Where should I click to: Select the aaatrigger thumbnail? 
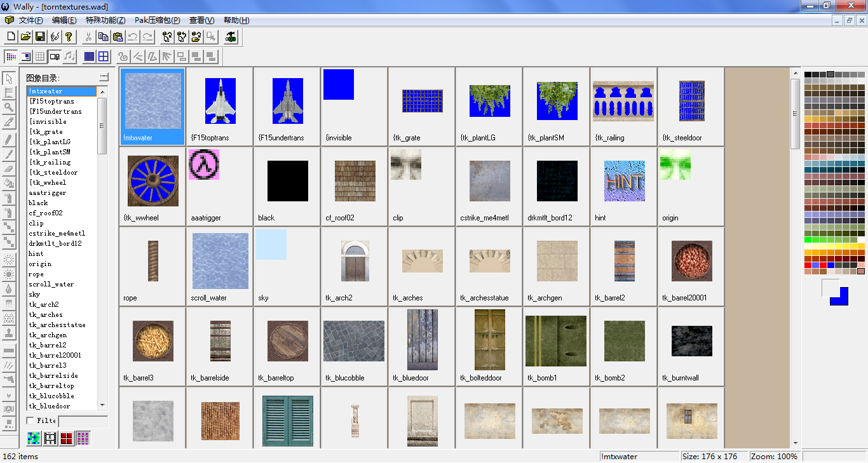(220, 186)
